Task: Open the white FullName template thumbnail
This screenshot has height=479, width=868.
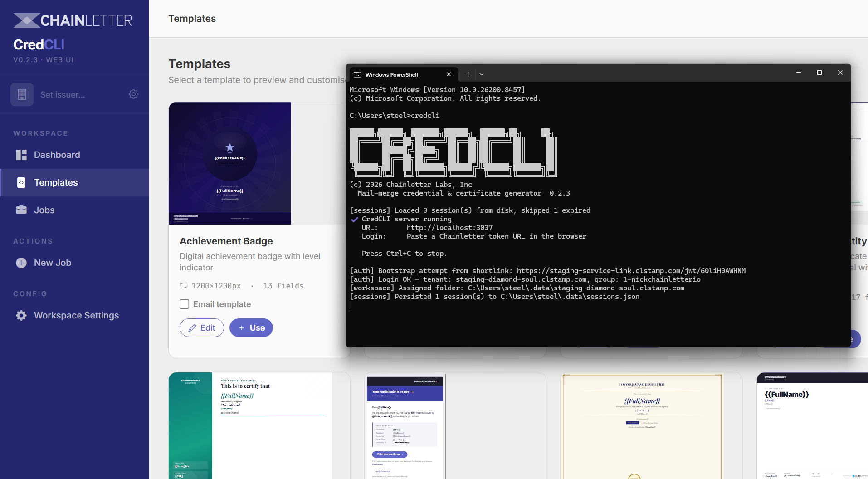Action: 812,425
